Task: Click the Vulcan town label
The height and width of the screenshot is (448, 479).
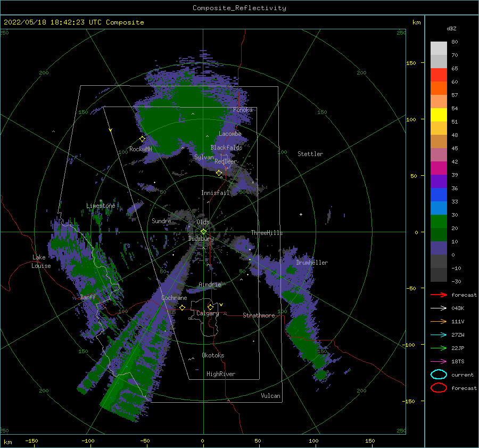Action: point(270,396)
